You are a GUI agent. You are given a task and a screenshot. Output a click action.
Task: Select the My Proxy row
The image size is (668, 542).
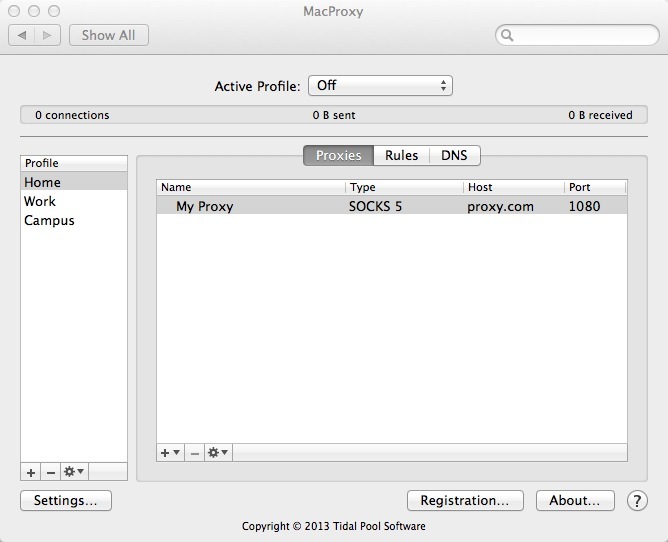392,206
